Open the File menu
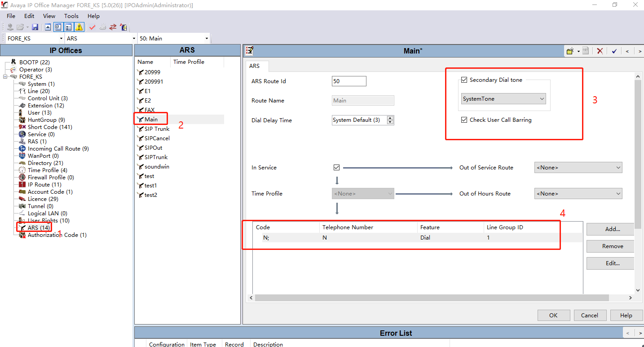Viewport: 644px width, 347px height. [x=11, y=16]
